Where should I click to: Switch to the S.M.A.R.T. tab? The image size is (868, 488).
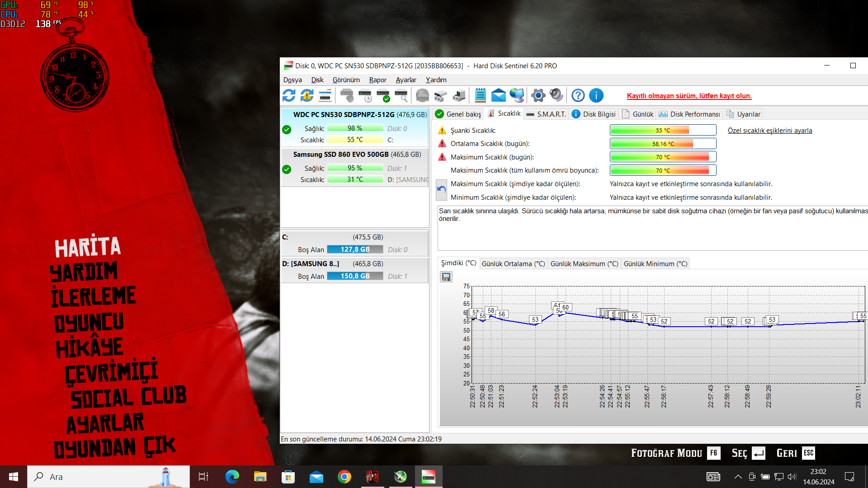[546, 114]
